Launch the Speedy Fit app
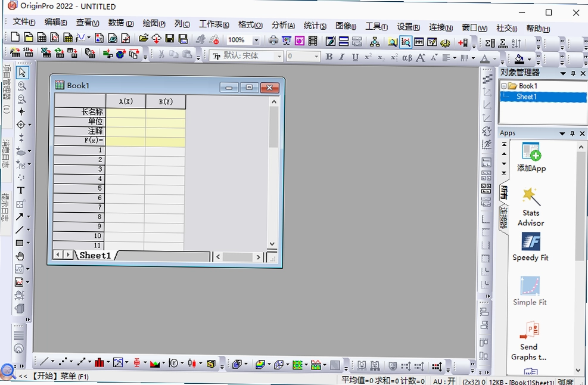This screenshot has width=588, height=385. 531,247
